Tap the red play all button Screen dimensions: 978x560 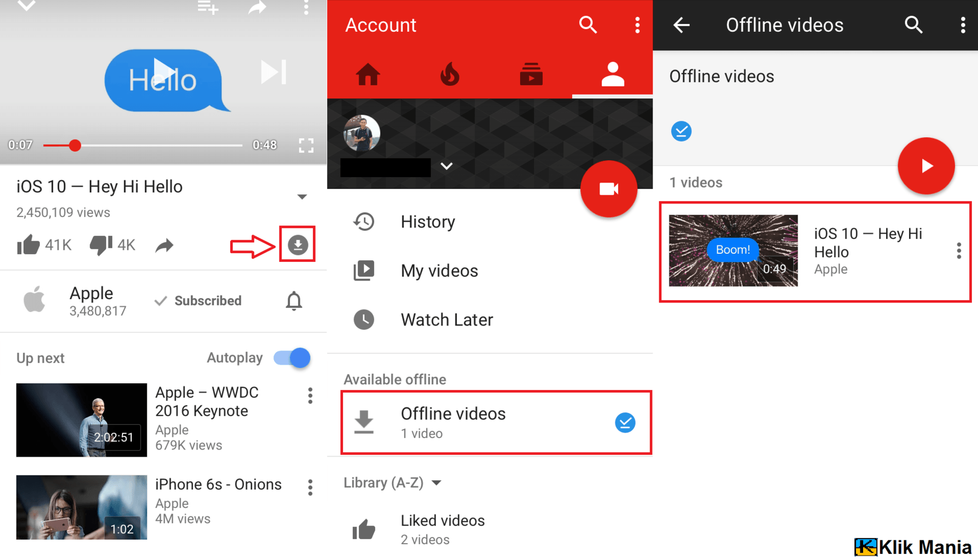click(926, 166)
